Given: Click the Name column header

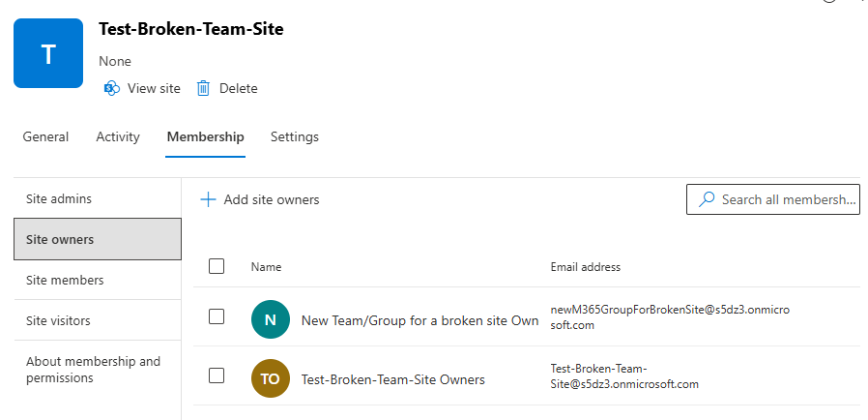Looking at the screenshot, I should pyautogui.click(x=266, y=267).
